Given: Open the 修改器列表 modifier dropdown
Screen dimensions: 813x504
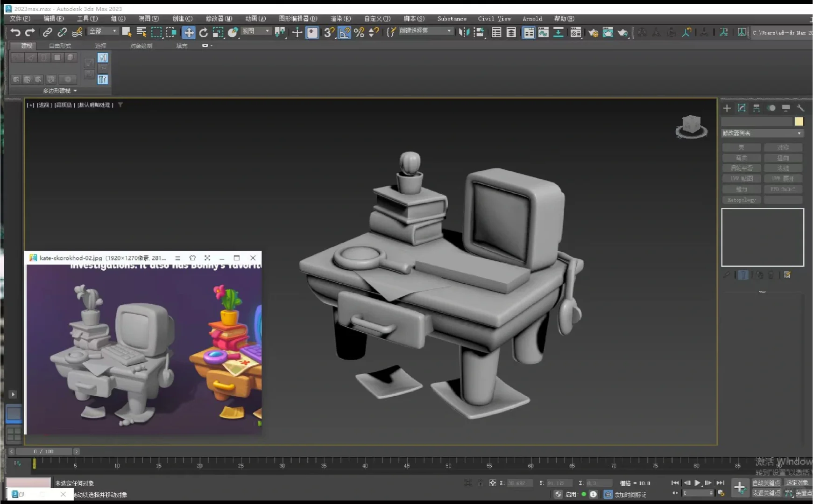Looking at the screenshot, I should point(763,133).
